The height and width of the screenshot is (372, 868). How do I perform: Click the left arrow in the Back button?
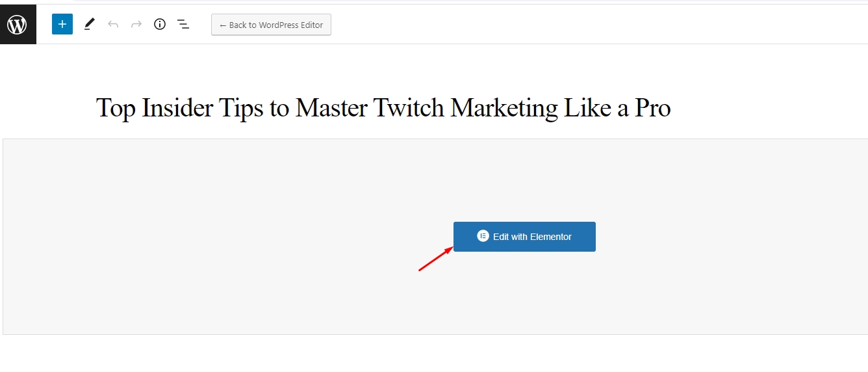click(223, 25)
